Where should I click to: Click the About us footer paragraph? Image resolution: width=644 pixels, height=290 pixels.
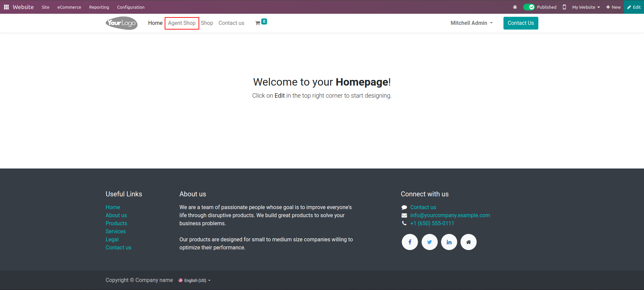(266, 227)
